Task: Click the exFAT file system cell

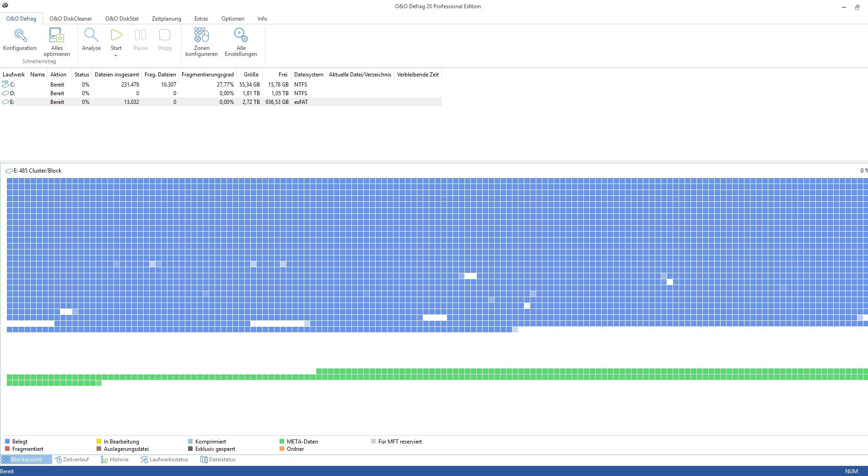Action: 301,102
